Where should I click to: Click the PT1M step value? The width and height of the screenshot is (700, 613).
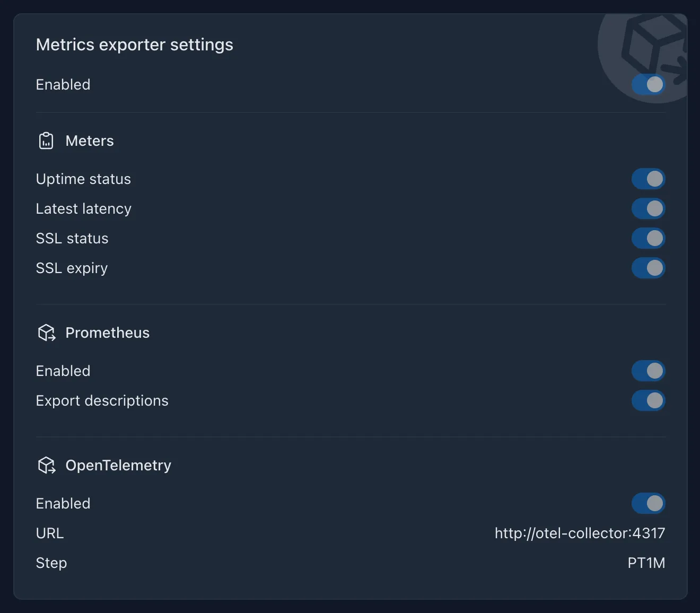click(646, 563)
